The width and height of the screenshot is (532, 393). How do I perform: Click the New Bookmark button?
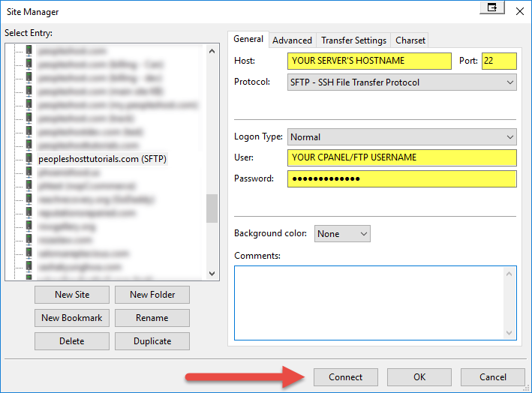(x=72, y=318)
